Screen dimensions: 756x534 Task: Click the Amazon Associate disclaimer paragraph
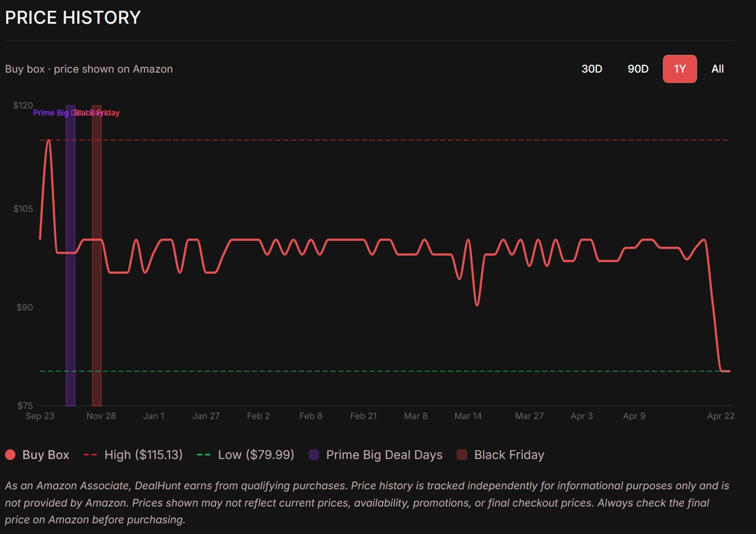tap(367, 502)
